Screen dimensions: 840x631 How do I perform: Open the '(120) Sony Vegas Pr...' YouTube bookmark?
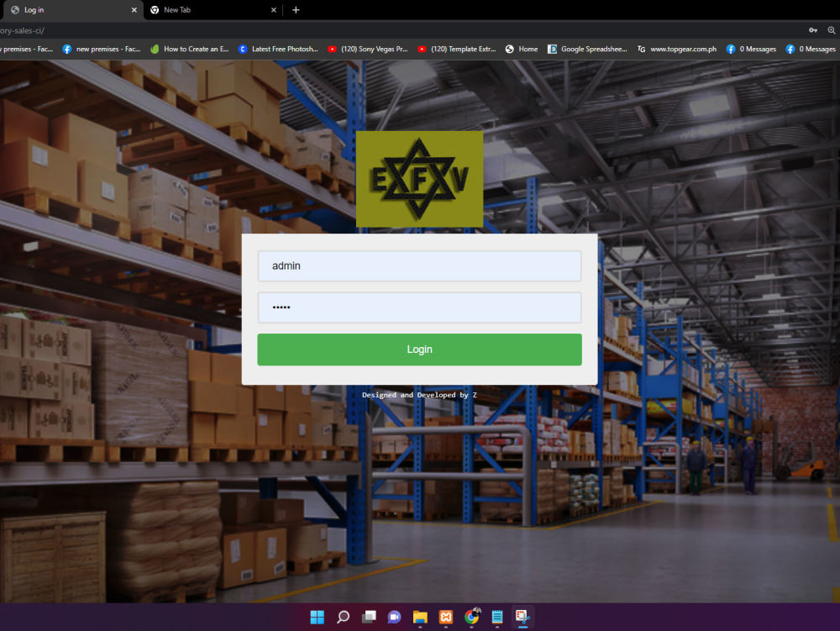pos(368,49)
